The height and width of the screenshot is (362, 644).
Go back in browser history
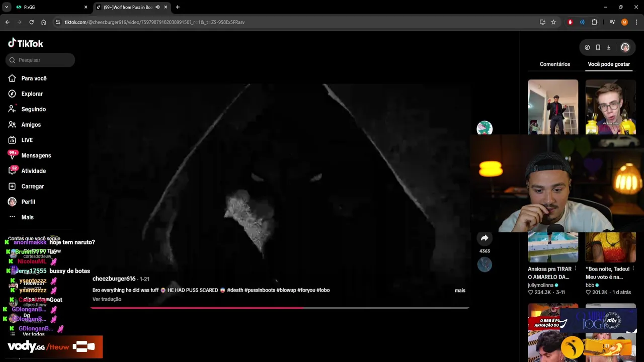click(x=8, y=22)
